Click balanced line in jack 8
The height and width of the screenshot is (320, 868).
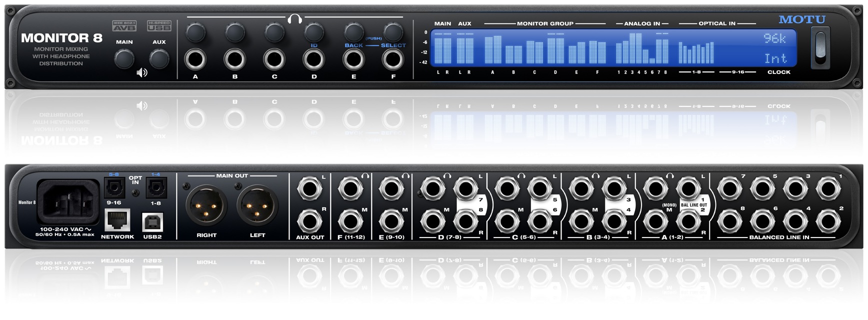pyautogui.click(x=729, y=221)
